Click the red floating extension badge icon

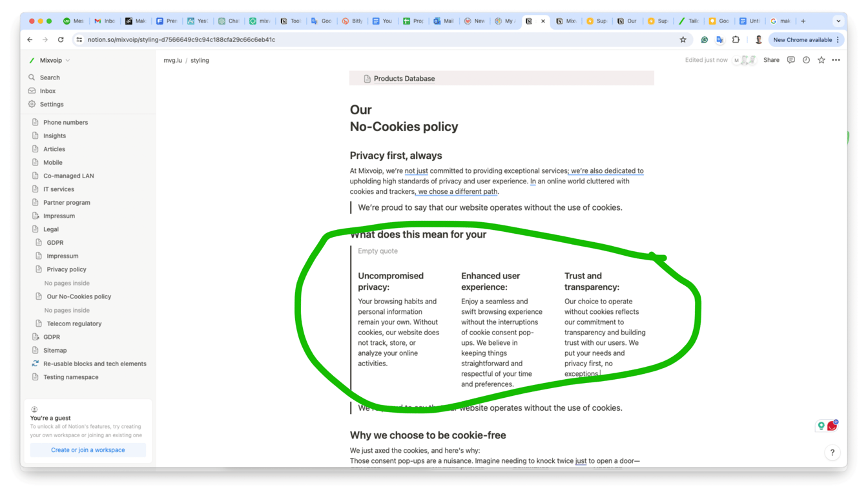click(832, 426)
